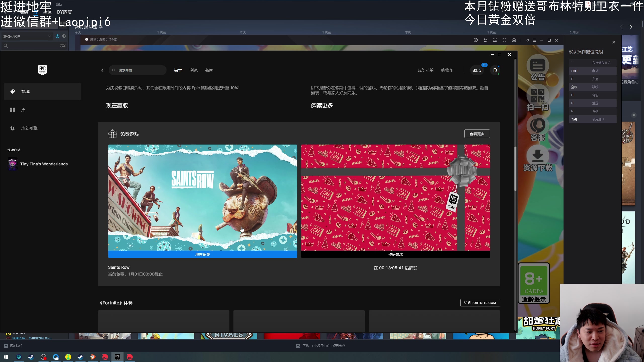Click the 查看更多 button in free games
Screen dimensions: 644x362
coord(477,134)
